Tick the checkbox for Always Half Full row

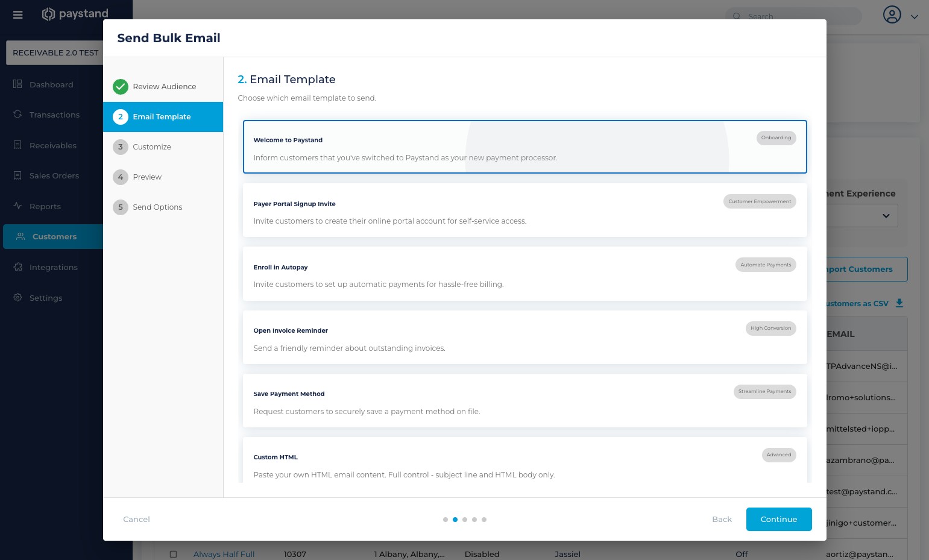pos(174,554)
